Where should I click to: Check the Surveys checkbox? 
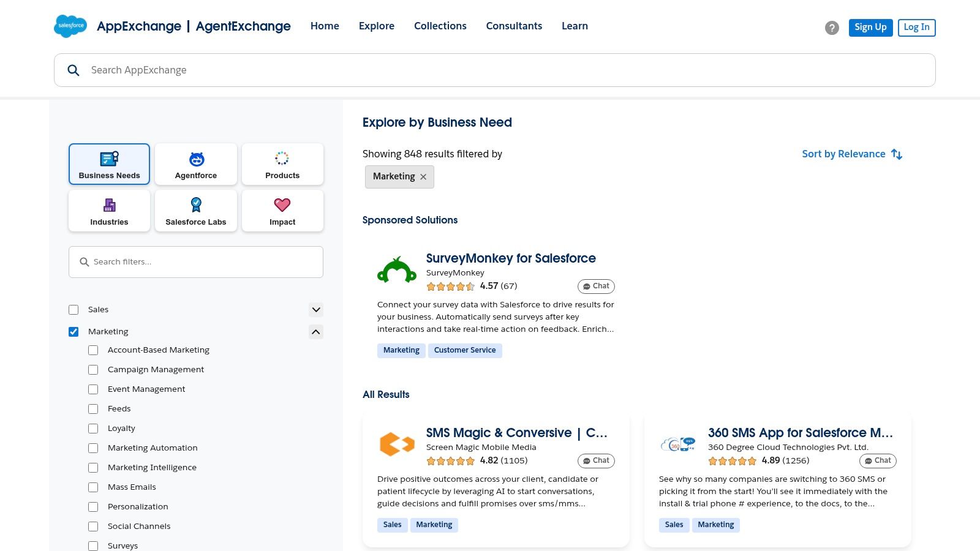pos(93,546)
